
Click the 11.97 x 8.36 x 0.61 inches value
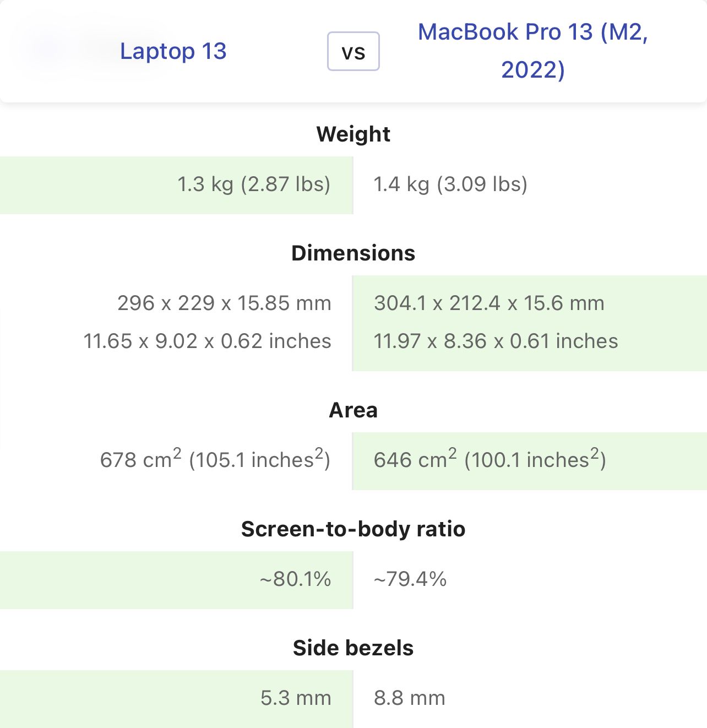496,341
